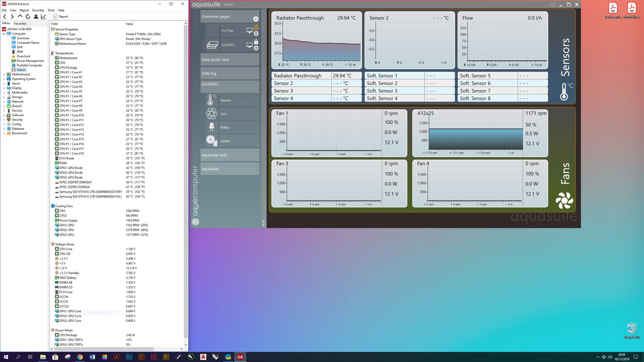Click the AIDA64 user icon in toolbar
Viewport: 644px width, 362px height.
point(35,17)
